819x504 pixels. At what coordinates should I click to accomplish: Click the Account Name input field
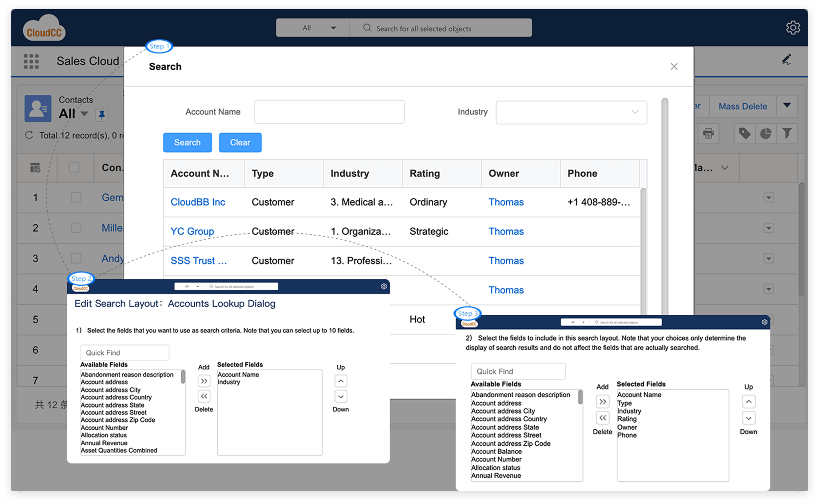(x=329, y=112)
